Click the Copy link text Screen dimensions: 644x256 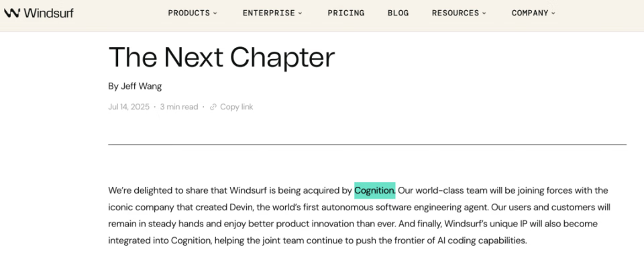click(237, 107)
